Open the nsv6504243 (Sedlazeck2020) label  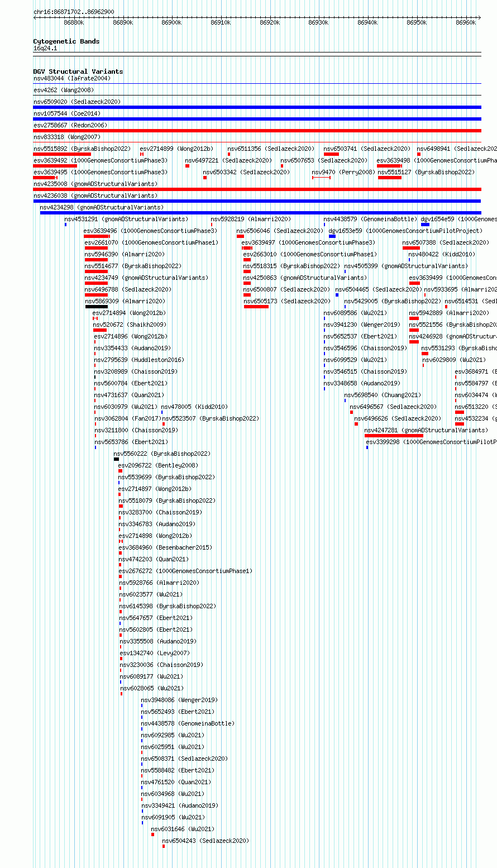point(206,841)
